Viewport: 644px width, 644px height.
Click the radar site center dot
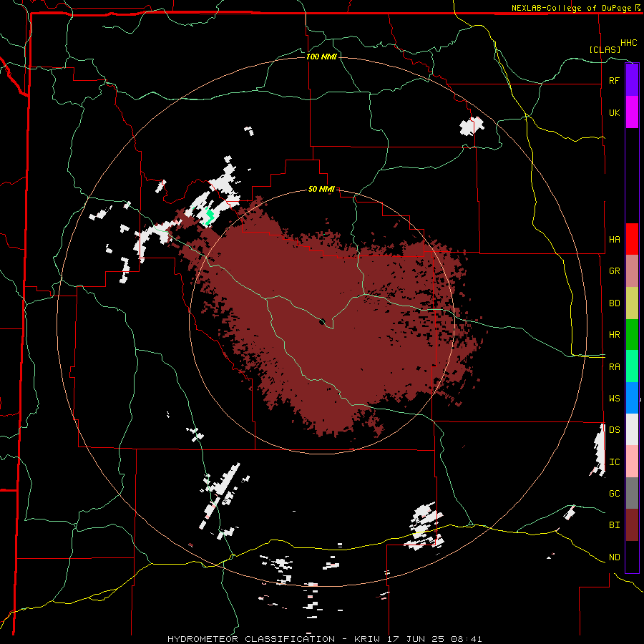(323, 321)
